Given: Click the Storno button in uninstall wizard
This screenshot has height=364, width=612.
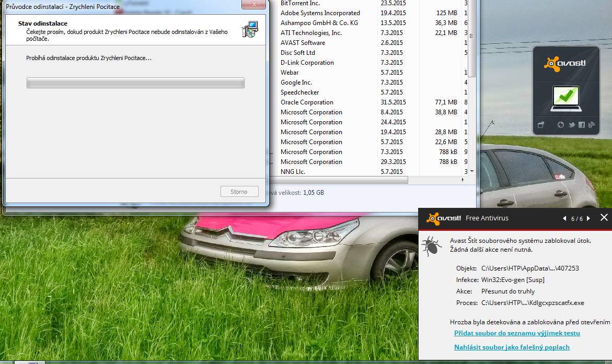Looking at the screenshot, I should (239, 192).
